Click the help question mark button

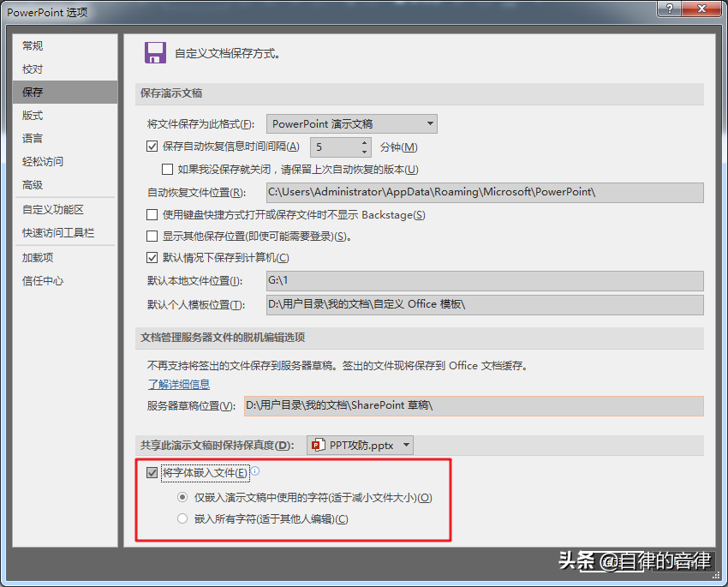coord(670,9)
